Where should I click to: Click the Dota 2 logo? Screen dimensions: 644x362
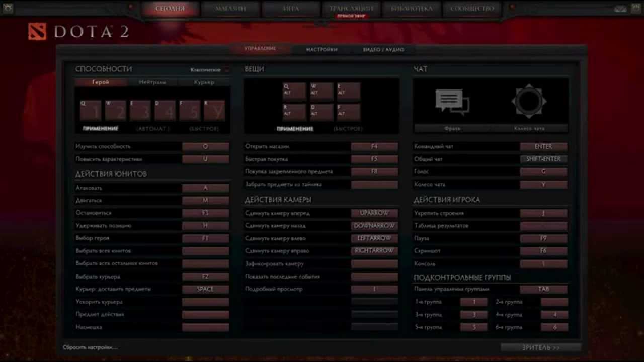[78, 32]
